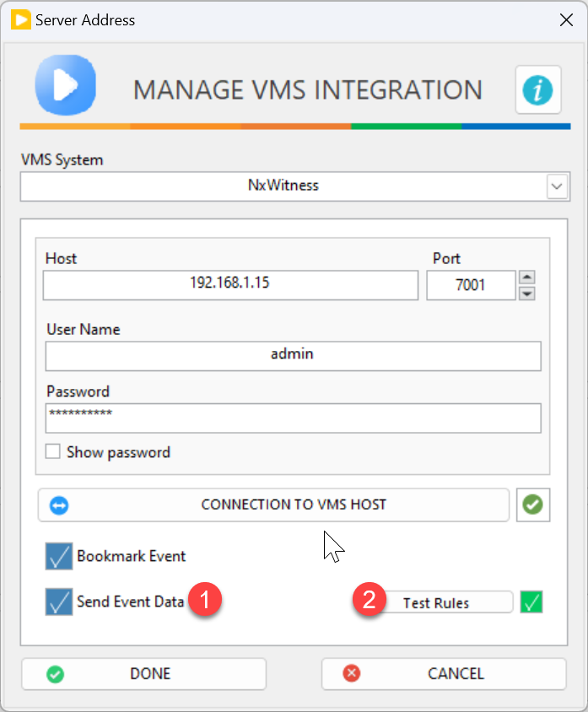This screenshot has height=712, width=588.
Task: Increase the port number with up arrow
Action: click(x=526, y=278)
